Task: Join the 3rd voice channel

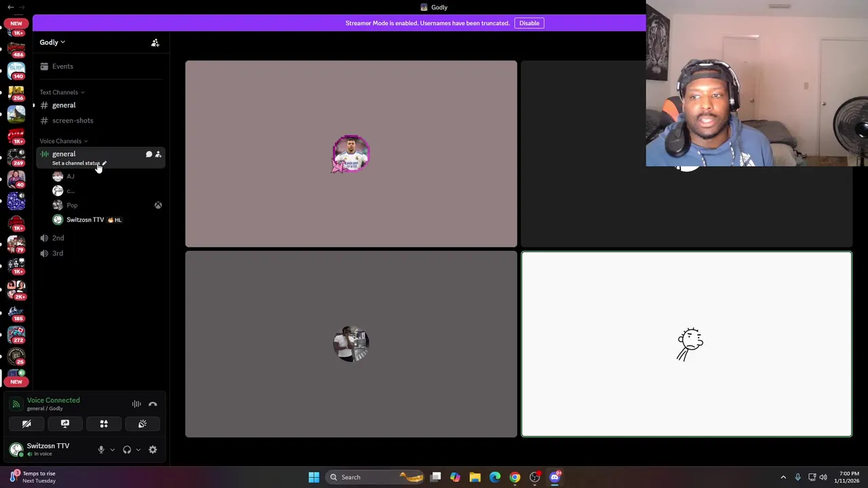Action: (x=100, y=253)
